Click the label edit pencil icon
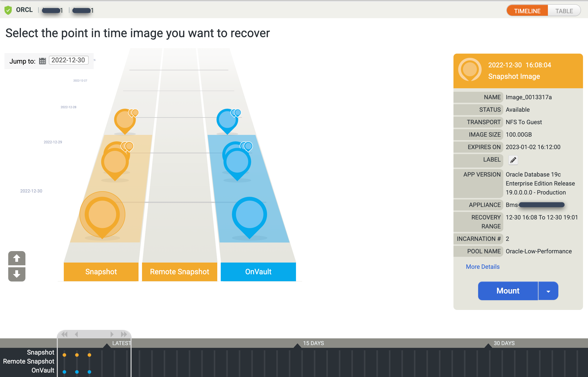Viewport: 588px width, 377px height. (x=513, y=160)
